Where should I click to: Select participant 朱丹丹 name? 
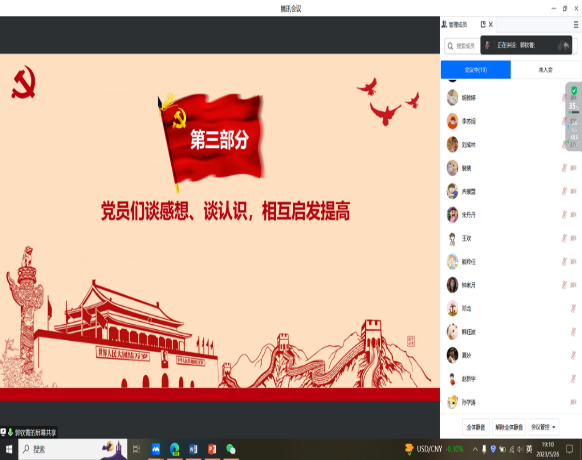(468, 215)
